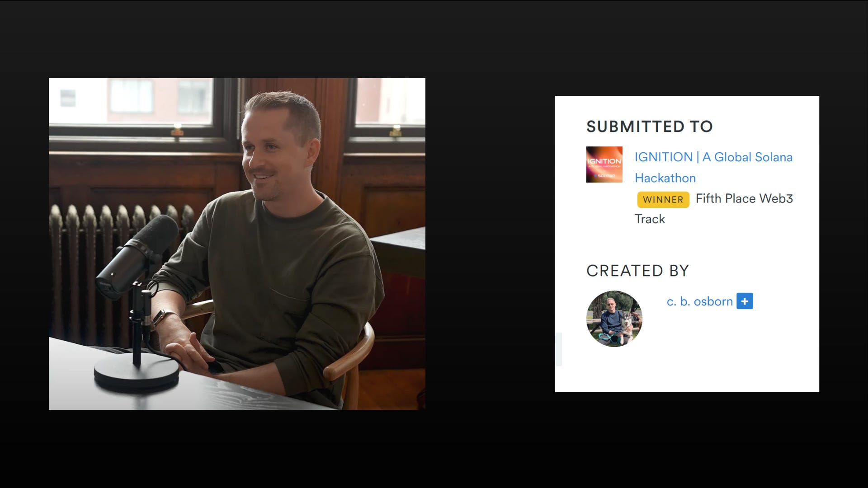Select the CREATED BY heading
The height and width of the screenshot is (488, 868).
(x=637, y=271)
